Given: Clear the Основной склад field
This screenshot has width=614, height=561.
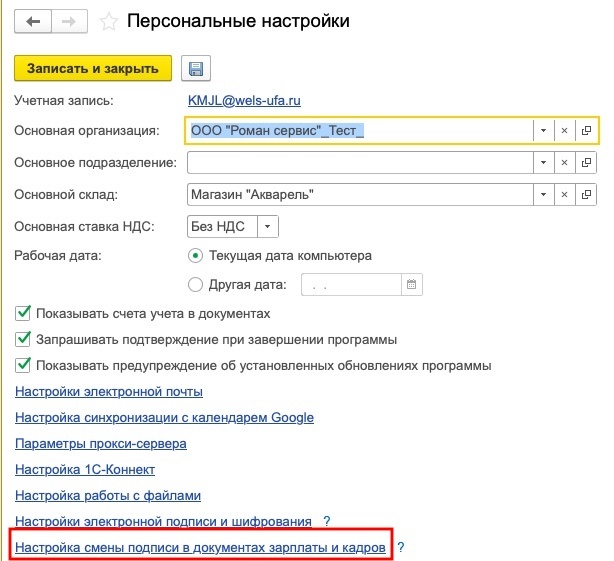Looking at the screenshot, I should point(564,195).
